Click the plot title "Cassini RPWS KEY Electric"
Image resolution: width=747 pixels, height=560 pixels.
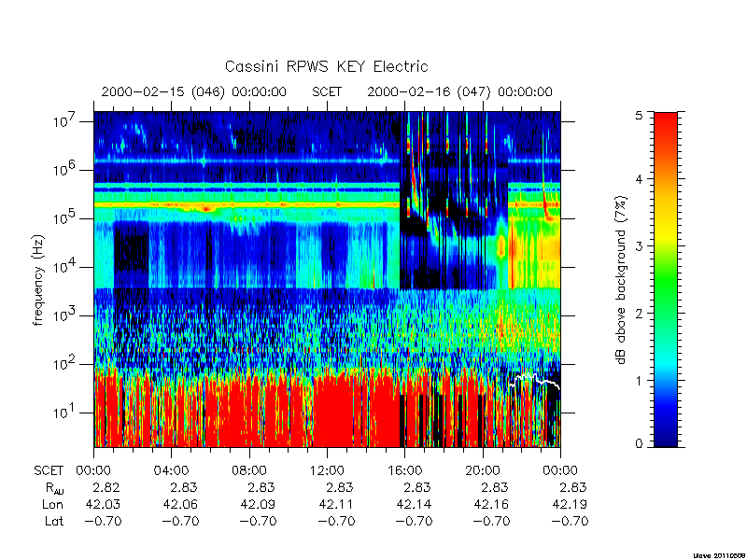(326, 66)
